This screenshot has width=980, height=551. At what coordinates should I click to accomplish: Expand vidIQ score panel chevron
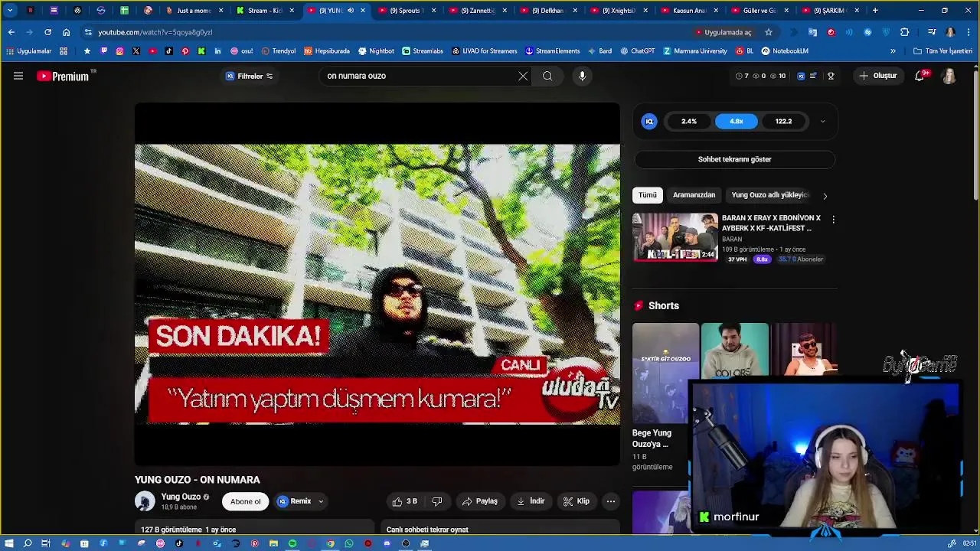[823, 121]
